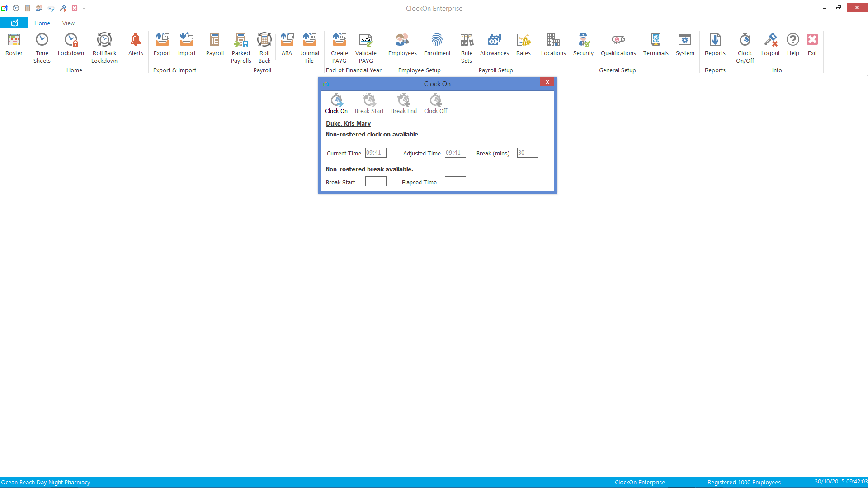Open the Security setup icon
Viewport: 868px width, 488px height.
click(583, 44)
